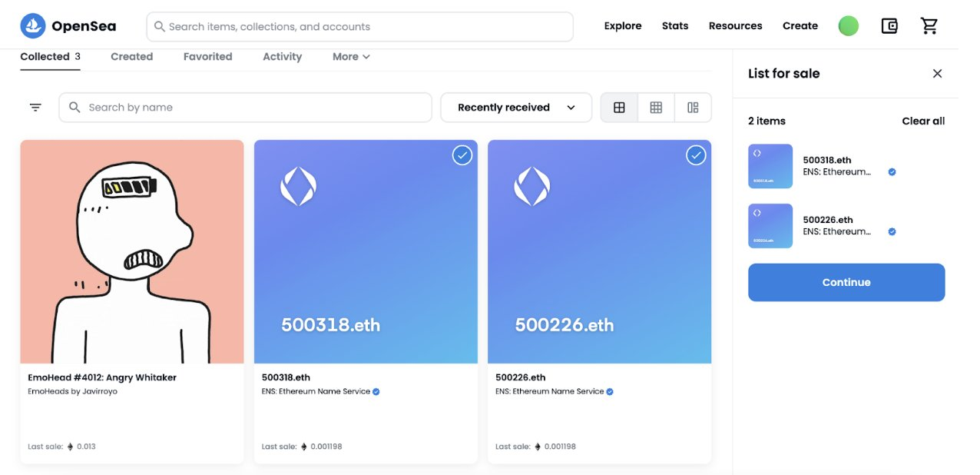Click the OpenSea wordmark text
Screen dimensions: 980x475
click(x=84, y=26)
